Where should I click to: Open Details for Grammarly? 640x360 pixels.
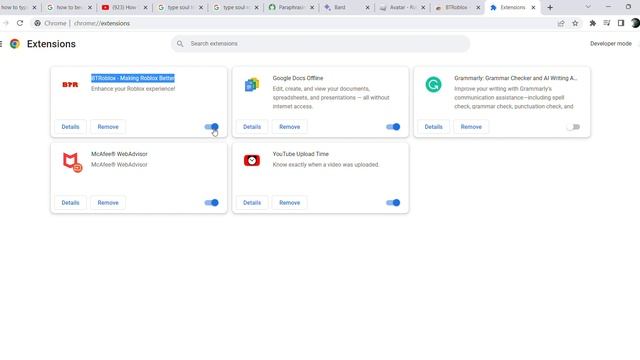pyautogui.click(x=433, y=127)
